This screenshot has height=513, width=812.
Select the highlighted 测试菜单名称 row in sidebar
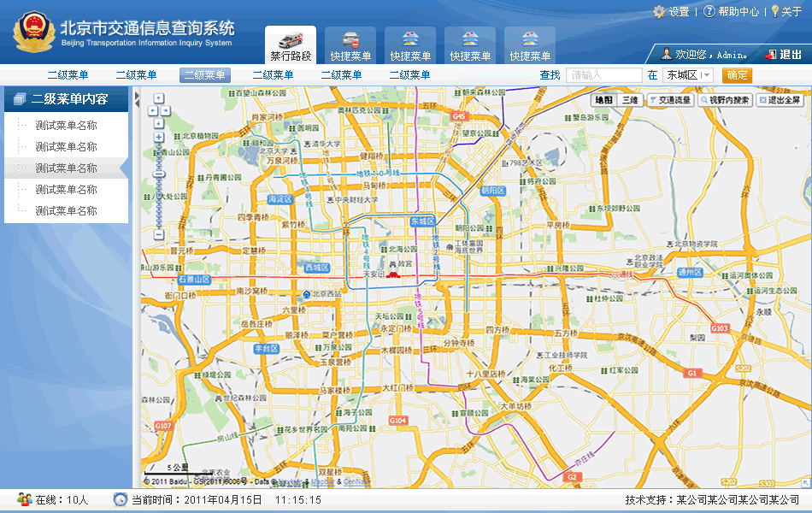click(67, 168)
